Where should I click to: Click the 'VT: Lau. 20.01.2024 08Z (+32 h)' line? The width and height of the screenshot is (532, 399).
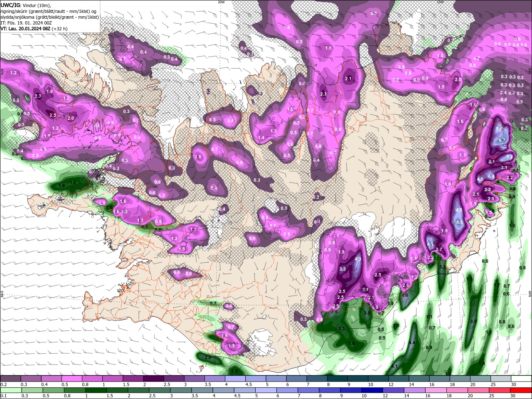(34, 29)
